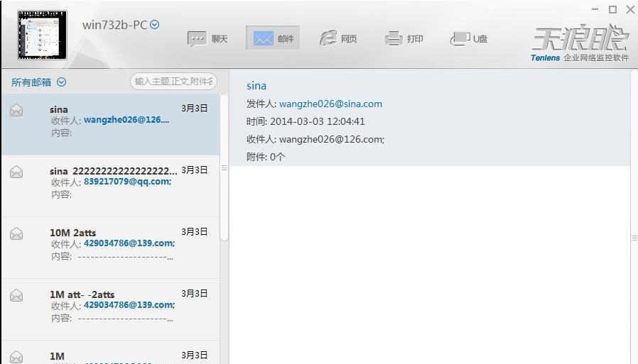The height and width of the screenshot is (364, 638).
Task: Click the detail pane right edge grip
Action: (634, 238)
